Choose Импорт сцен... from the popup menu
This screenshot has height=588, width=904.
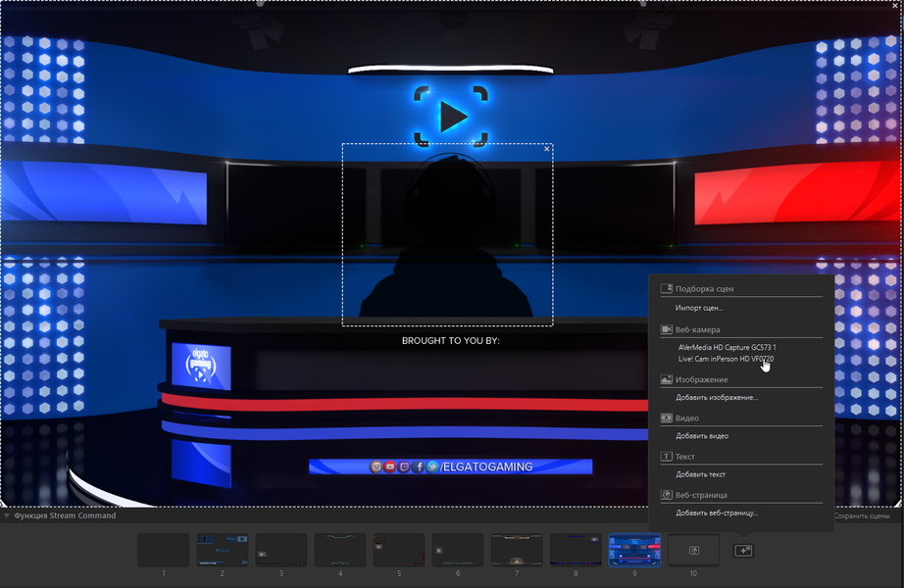699,308
